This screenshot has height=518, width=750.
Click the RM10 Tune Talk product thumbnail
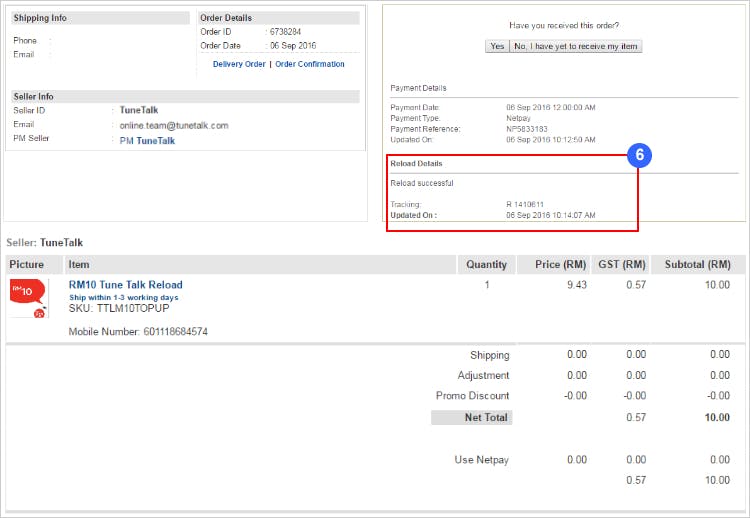coord(28,298)
